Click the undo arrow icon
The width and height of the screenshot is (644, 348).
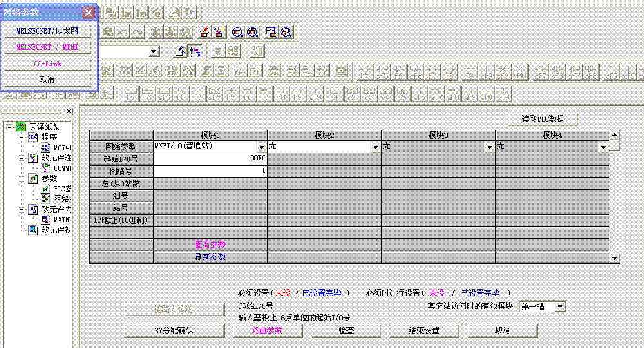[122, 32]
